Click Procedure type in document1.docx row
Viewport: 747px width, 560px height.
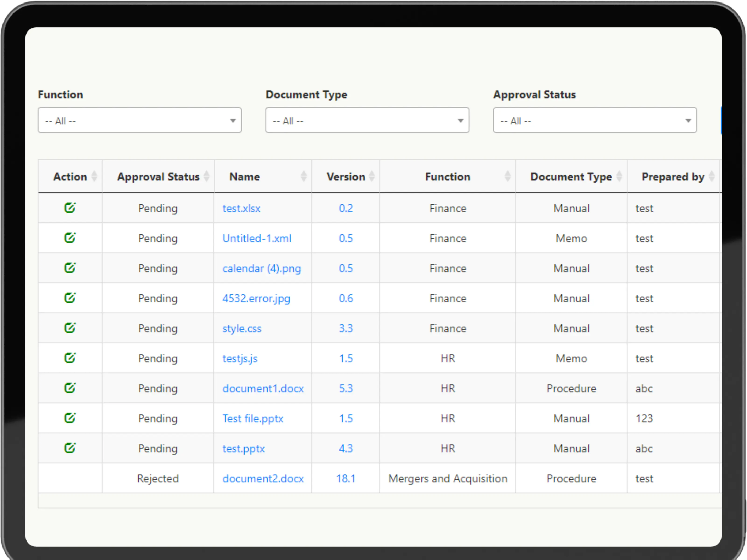click(571, 388)
